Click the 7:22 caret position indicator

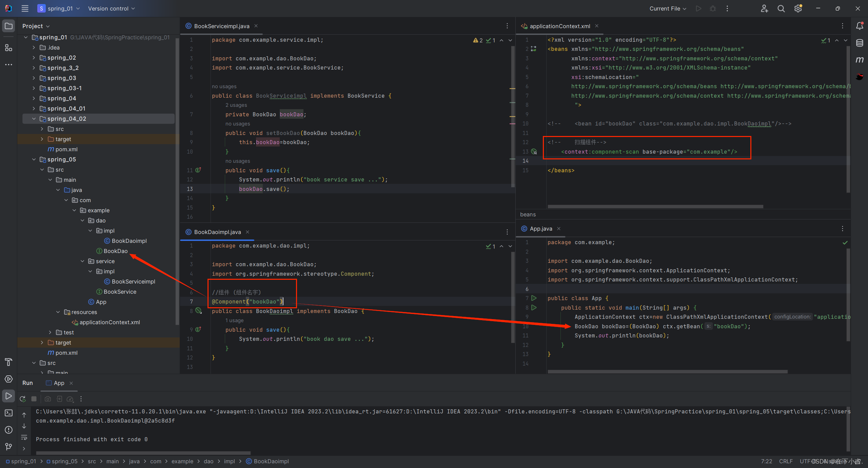click(x=767, y=461)
